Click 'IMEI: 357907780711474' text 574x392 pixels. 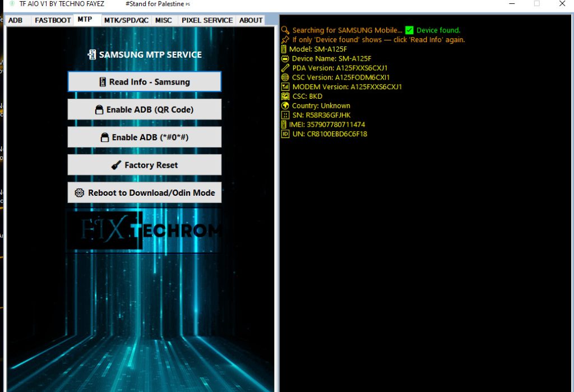tap(327, 124)
